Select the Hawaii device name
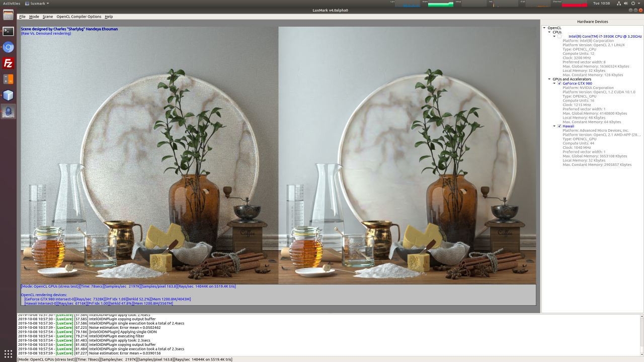Image resolution: width=644 pixels, height=362 pixels. click(x=568, y=126)
